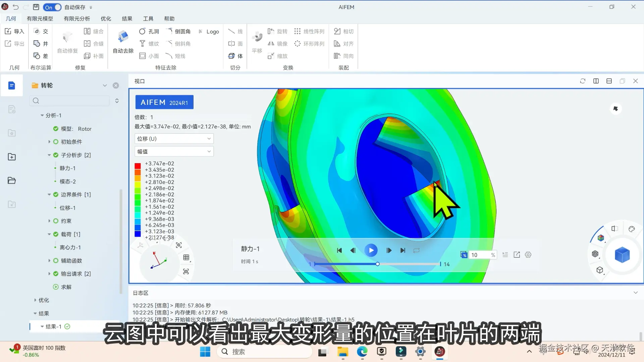Image resolution: width=644 pixels, height=362 pixels.
Task: Select the 静力-1 analysis step
Action: click(x=67, y=168)
